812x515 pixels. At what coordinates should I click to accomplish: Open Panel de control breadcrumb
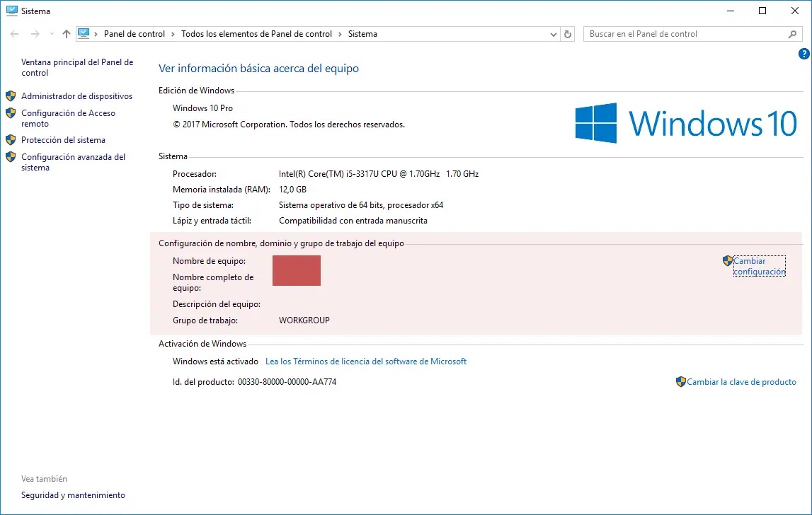point(134,34)
